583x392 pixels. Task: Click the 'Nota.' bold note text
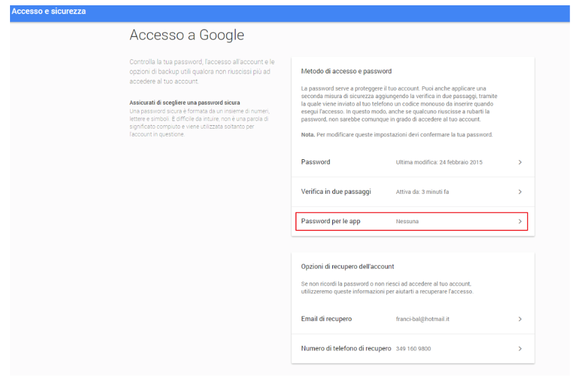tap(308, 135)
